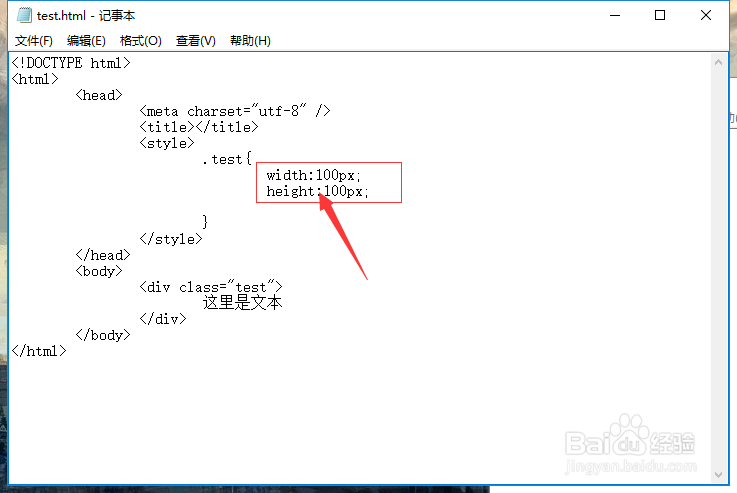Click the .test{ selector line

coord(227,159)
